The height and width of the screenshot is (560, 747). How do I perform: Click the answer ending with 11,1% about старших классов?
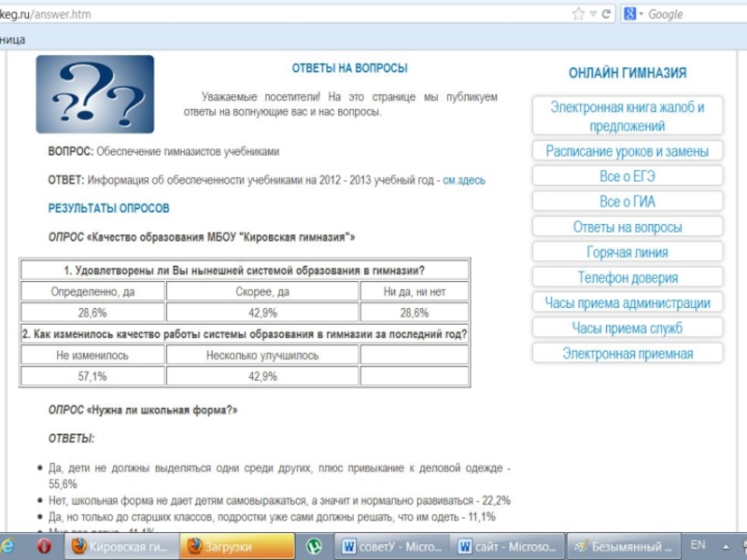[272, 517]
